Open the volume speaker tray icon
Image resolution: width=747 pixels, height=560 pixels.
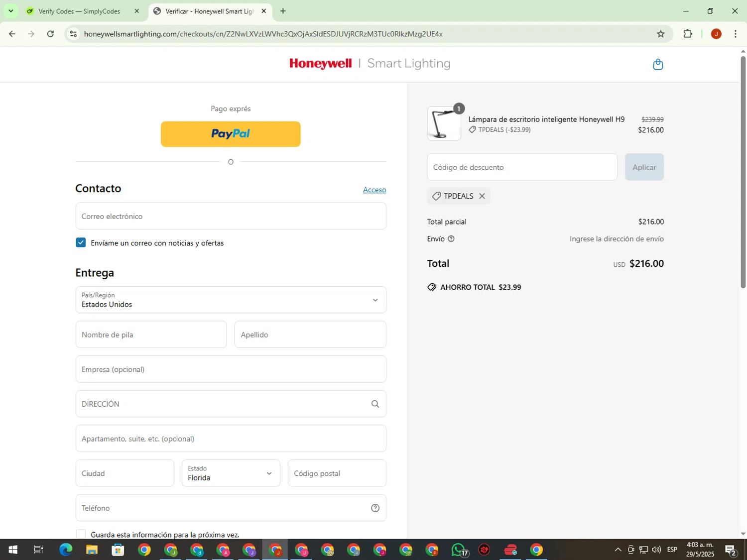656,550
